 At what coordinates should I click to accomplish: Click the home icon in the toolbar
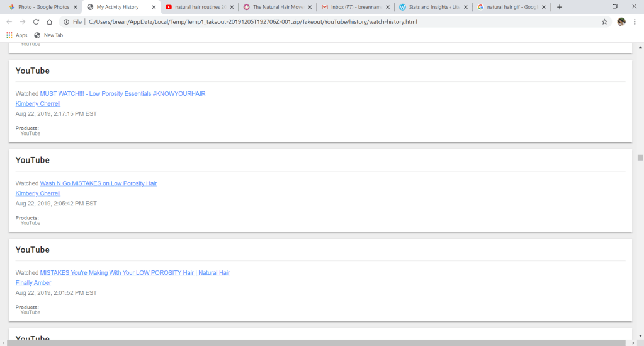tap(49, 21)
